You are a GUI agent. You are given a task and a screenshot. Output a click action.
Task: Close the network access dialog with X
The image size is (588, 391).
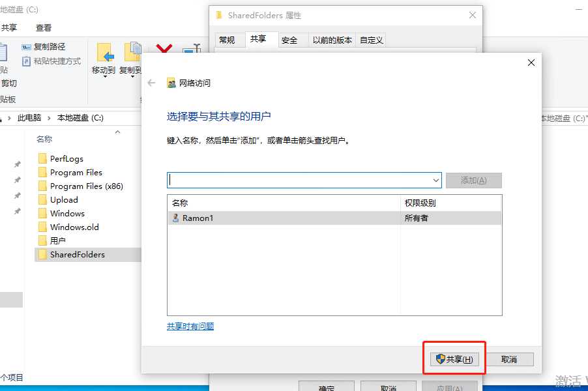[531, 63]
